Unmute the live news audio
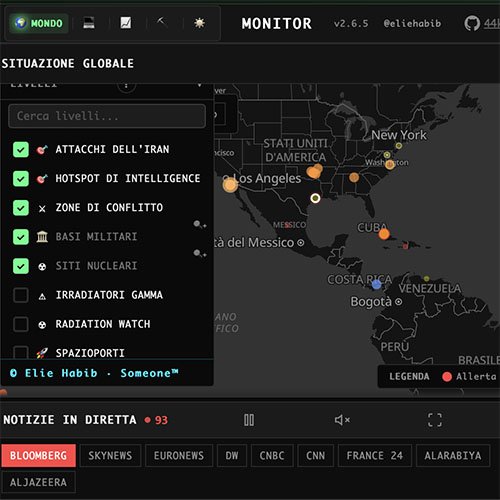This screenshot has width=500, height=500. (x=342, y=420)
